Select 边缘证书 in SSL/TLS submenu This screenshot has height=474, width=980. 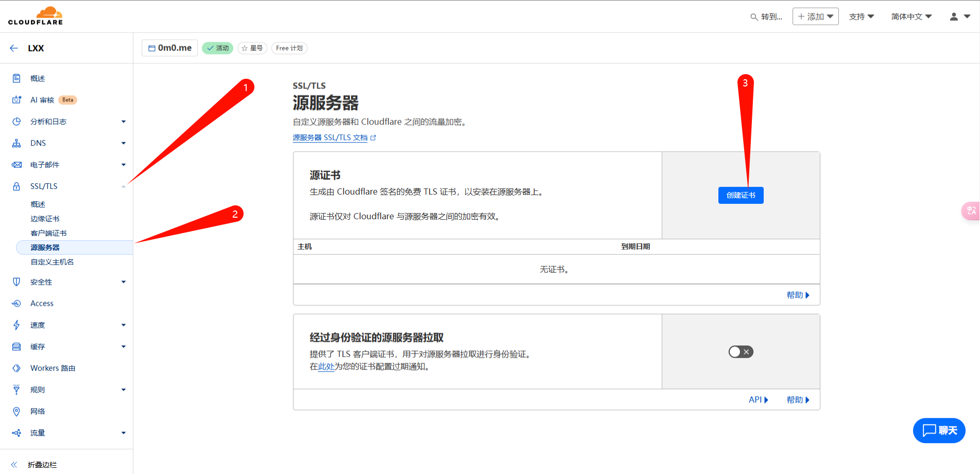coord(45,219)
